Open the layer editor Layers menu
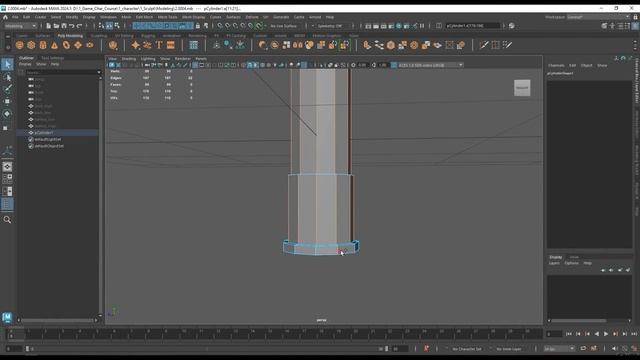640x360 pixels. [554, 263]
